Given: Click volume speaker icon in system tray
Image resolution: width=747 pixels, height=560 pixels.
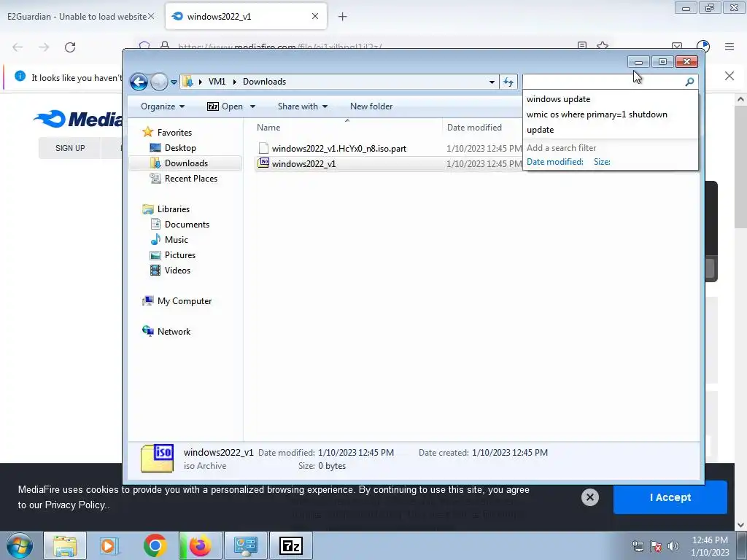Looking at the screenshot, I should pyautogui.click(x=673, y=546).
